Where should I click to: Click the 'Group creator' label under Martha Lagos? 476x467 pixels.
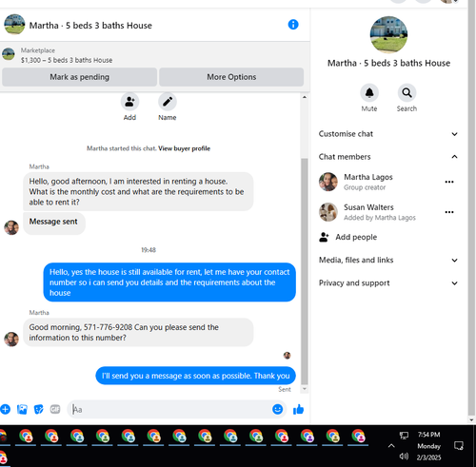point(365,187)
